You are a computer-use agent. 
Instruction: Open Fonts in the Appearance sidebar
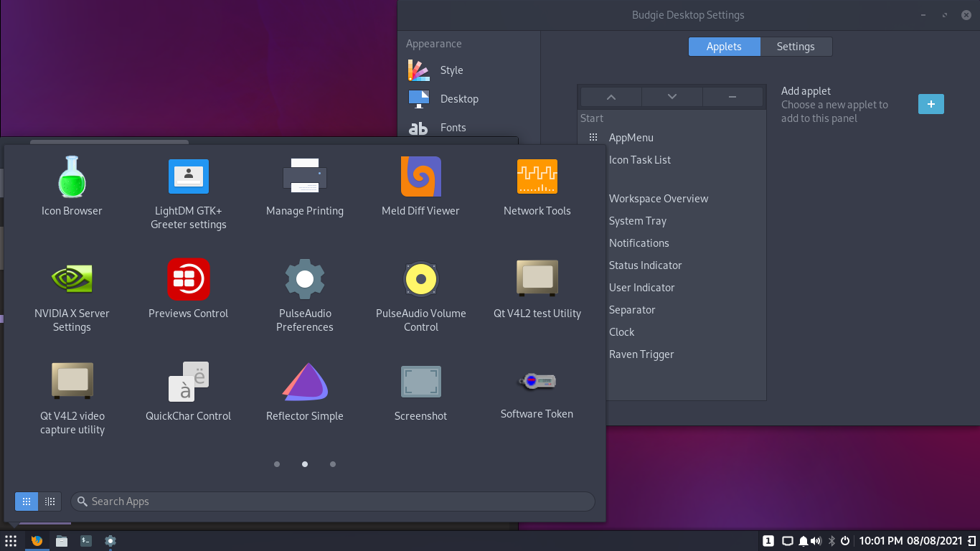point(468,128)
